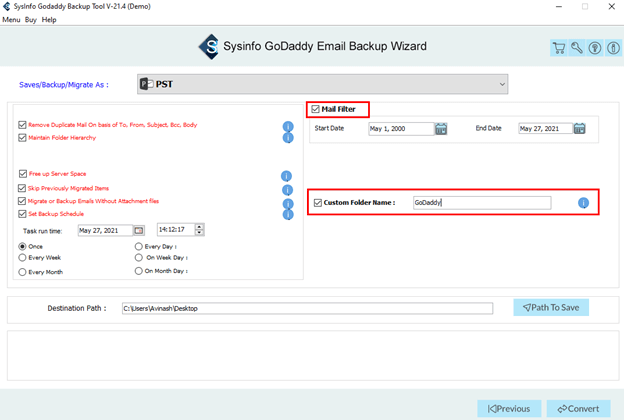This screenshot has height=420, width=624.
Task: Toggle the Custom Folder Name checkbox
Action: (318, 203)
